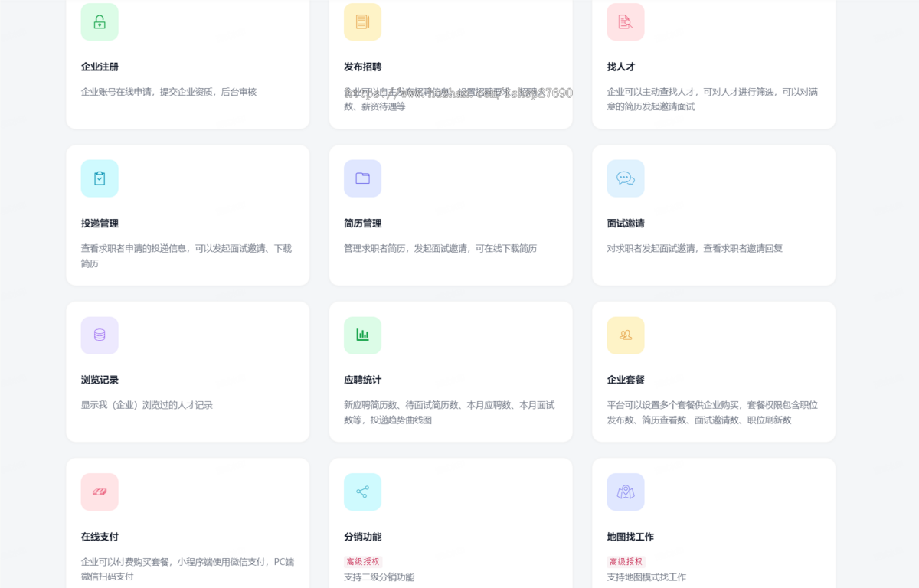Click the map pin icon for 地图找工作
This screenshot has width=919, height=588.
click(626, 492)
